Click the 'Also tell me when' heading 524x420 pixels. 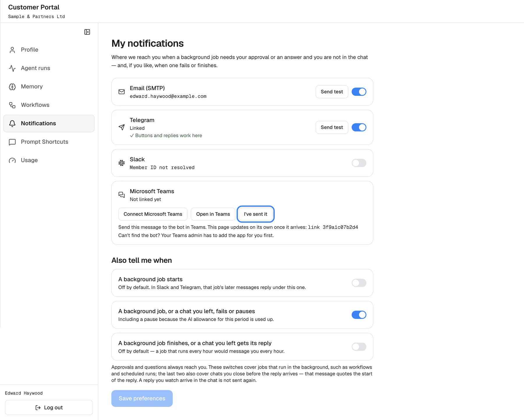[x=142, y=260]
